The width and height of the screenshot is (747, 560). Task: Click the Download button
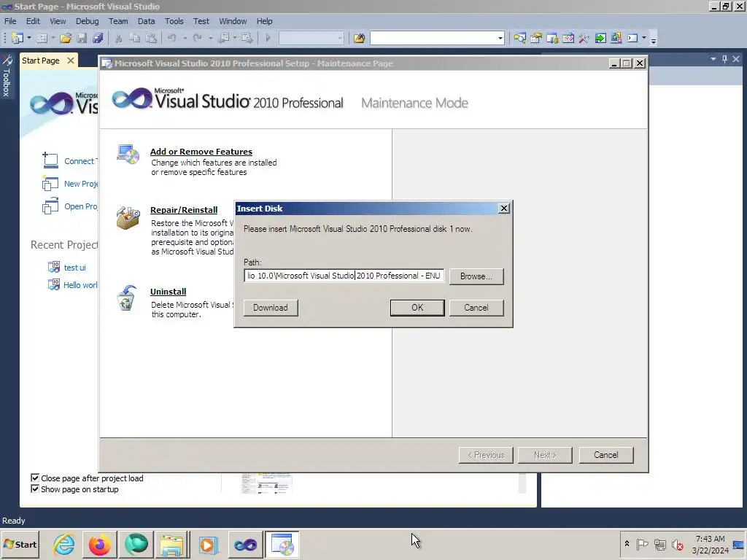(x=271, y=308)
